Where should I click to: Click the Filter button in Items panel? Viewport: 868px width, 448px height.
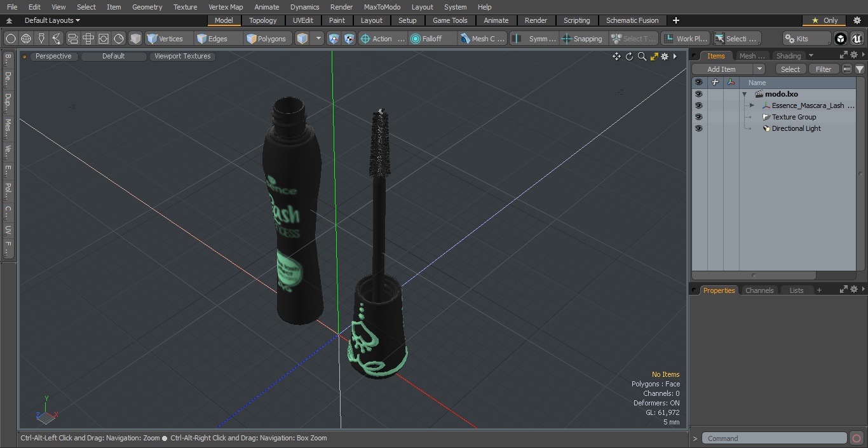click(824, 69)
